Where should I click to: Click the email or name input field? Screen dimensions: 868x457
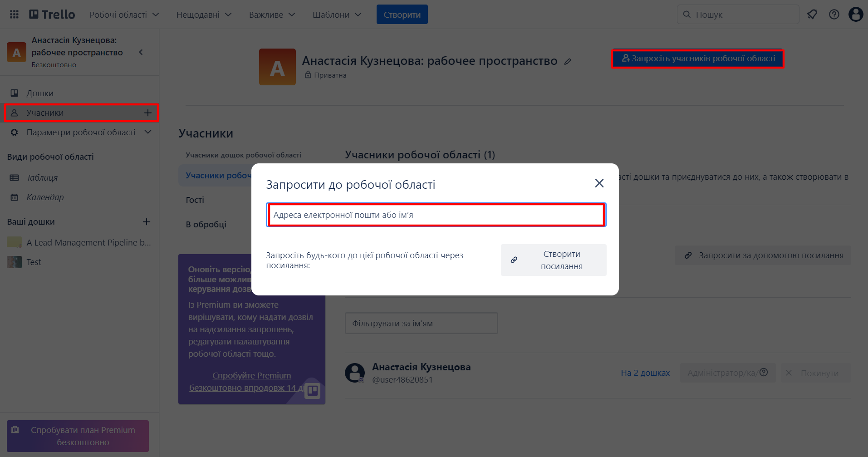click(x=436, y=215)
